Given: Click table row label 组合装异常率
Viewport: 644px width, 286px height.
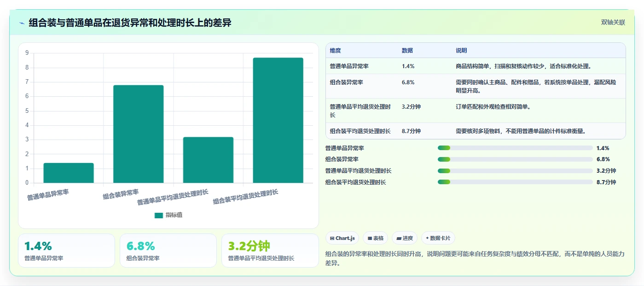Looking at the screenshot, I should click(x=347, y=82).
